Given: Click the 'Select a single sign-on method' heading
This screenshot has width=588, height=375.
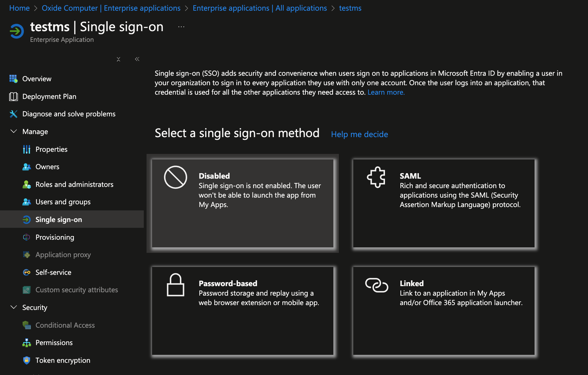Looking at the screenshot, I should (x=237, y=133).
